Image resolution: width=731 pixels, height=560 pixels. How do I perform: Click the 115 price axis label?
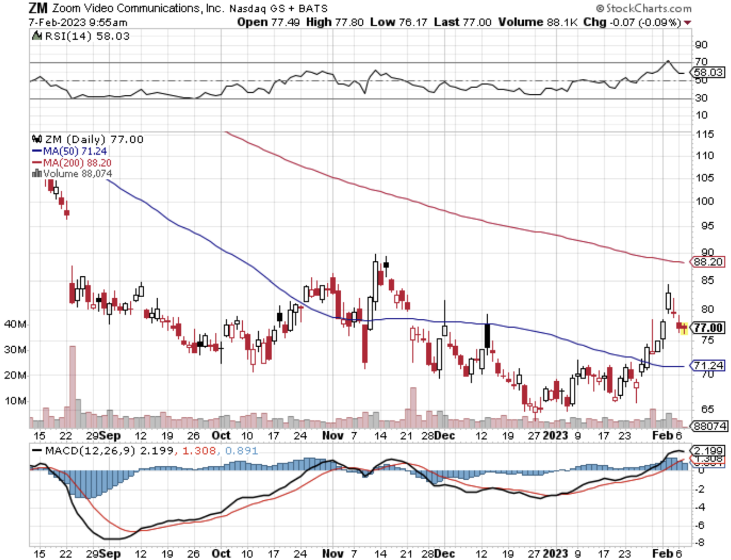click(x=704, y=134)
